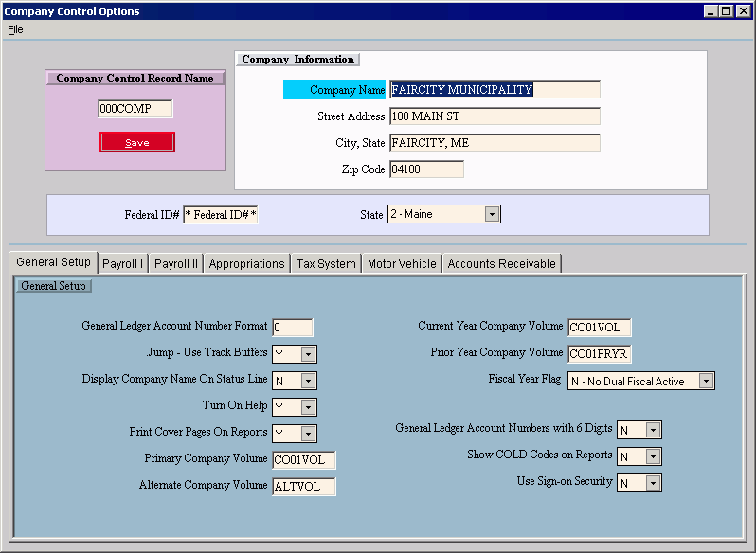Open the Appropriations tab
The width and height of the screenshot is (756, 553).
[x=246, y=263]
